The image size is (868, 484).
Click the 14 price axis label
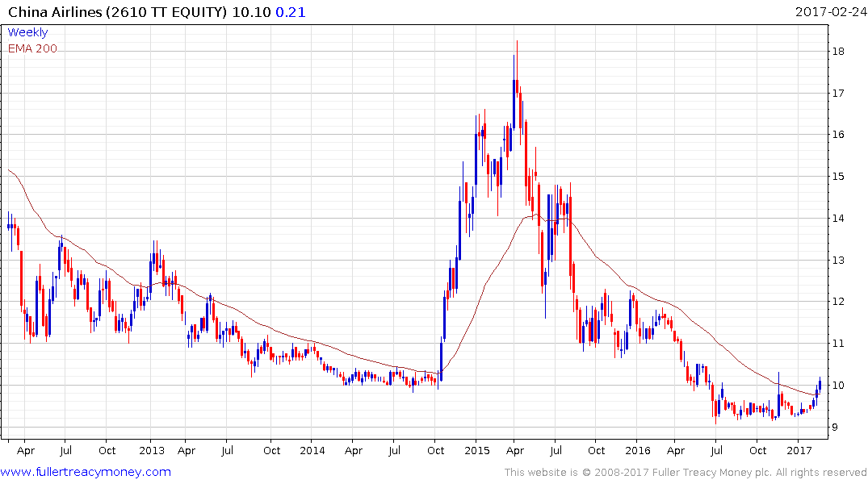coord(838,218)
